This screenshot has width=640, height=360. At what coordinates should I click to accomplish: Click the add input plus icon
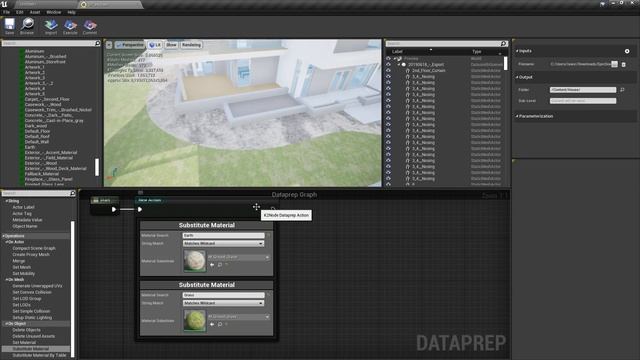(x=627, y=51)
